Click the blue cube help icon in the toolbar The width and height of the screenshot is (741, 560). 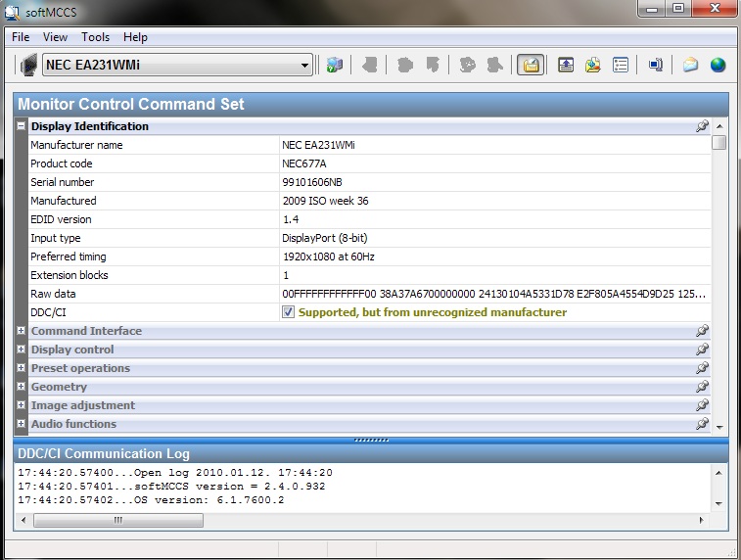[x=334, y=65]
